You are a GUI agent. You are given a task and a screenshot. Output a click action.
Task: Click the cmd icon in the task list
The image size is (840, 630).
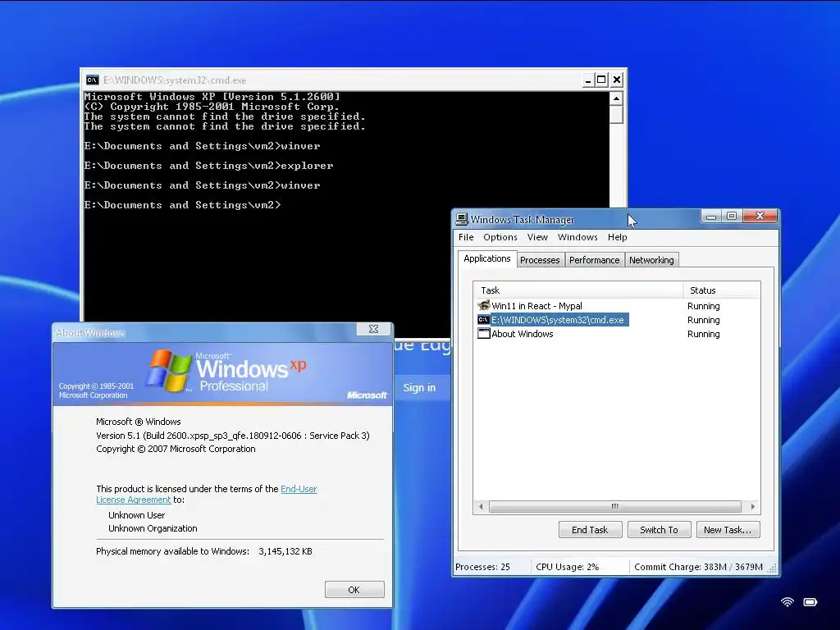pyautogui.click(x=484, y=320)
